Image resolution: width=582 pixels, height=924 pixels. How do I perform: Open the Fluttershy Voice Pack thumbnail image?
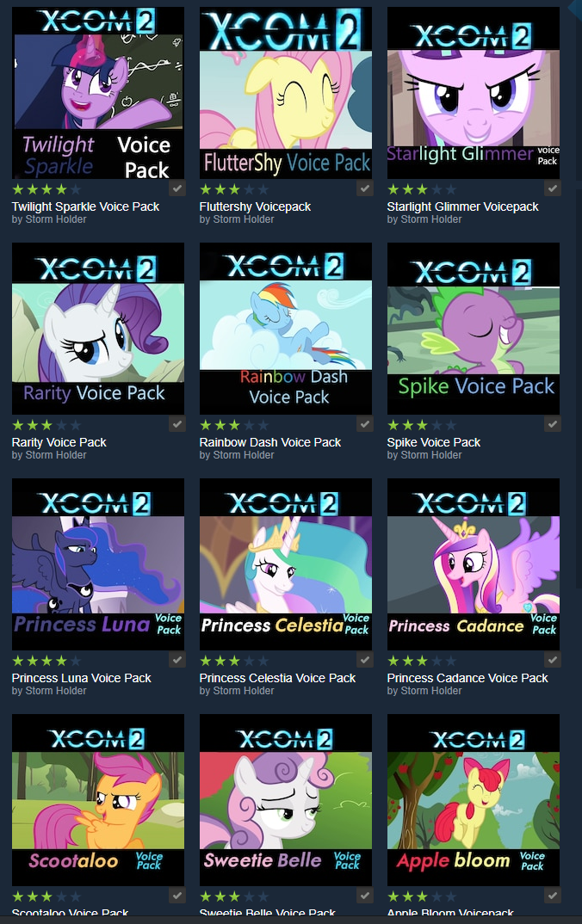click(285, 93)
